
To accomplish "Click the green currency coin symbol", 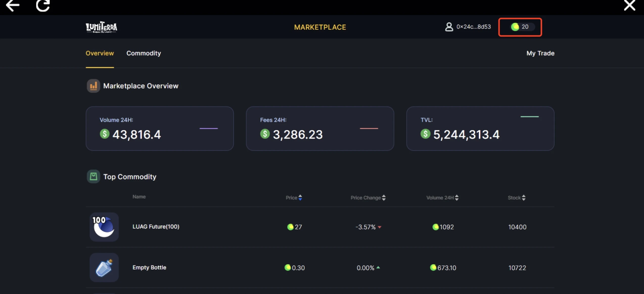I will (514, 26).
